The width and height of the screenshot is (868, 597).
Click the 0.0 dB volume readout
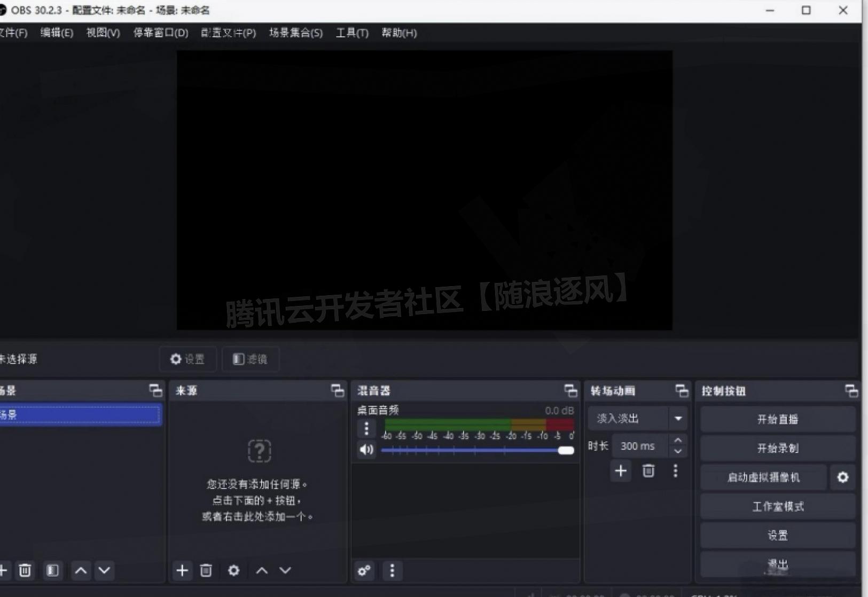pyautogui.click(x=559, y=411)
